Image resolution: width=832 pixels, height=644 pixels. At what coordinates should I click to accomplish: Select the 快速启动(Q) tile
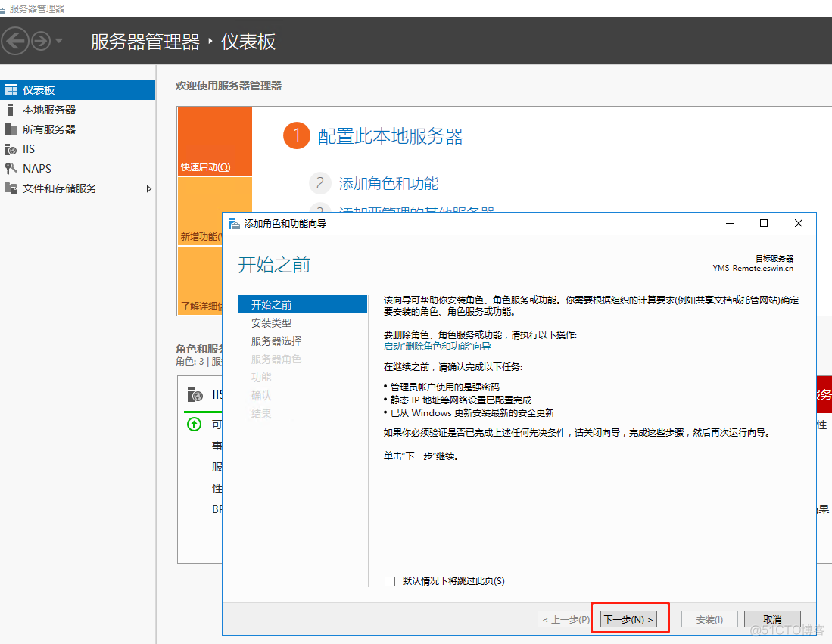(x=215, y=142)
